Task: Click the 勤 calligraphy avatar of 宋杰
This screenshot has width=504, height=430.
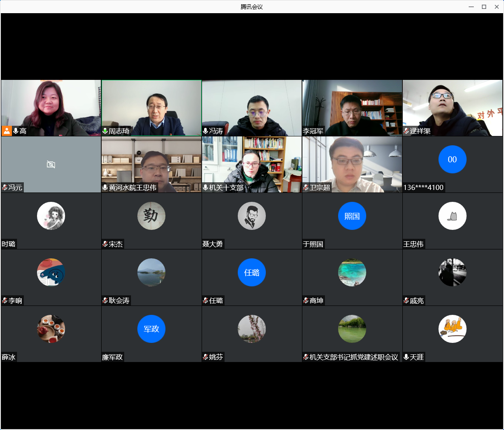Action: [151, 216]
